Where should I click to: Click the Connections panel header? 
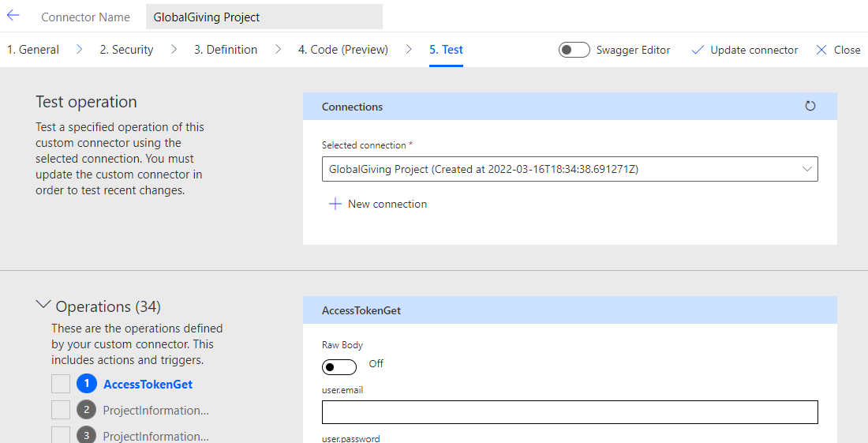click(x=570, y=107)
